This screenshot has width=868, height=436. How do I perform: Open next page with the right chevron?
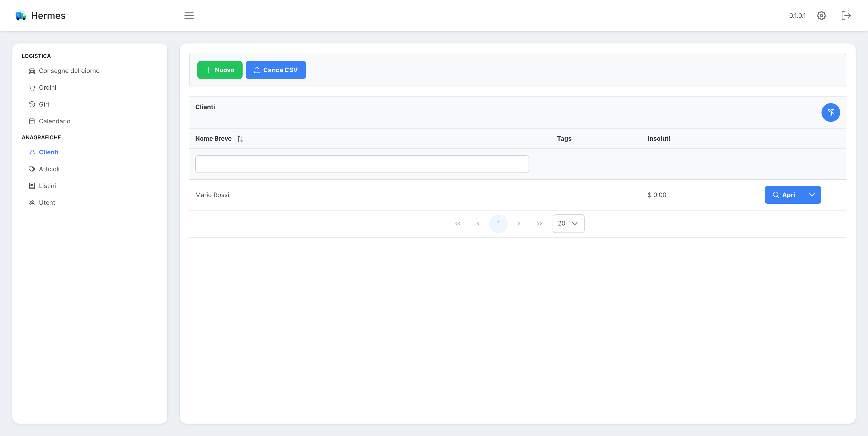point(519,223)
